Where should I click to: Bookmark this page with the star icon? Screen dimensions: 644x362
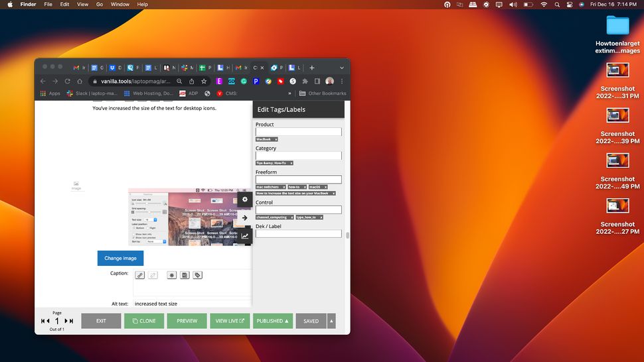pyautogui.click(x=204, y=81)
